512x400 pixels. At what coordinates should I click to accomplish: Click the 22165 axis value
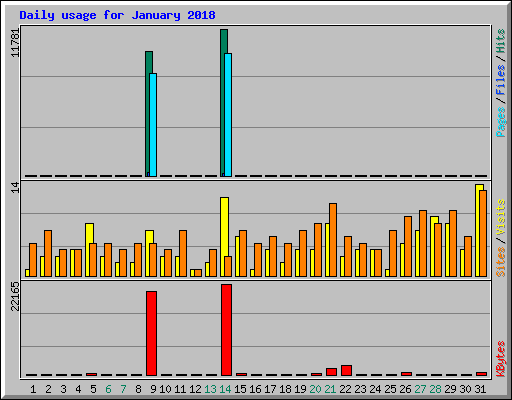pos(15,296)
